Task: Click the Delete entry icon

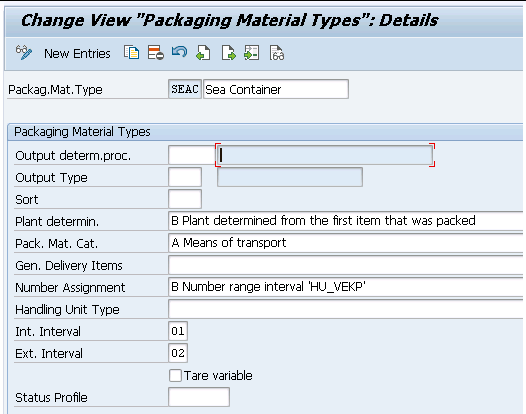Action: point(156,53)
